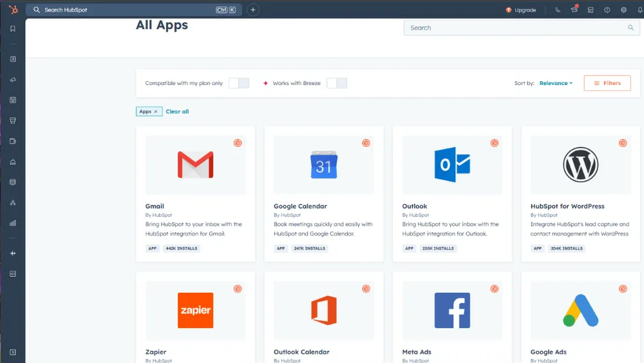
Task: Open the Bookmarks icon in sidebar
Action: pos(13,29)
